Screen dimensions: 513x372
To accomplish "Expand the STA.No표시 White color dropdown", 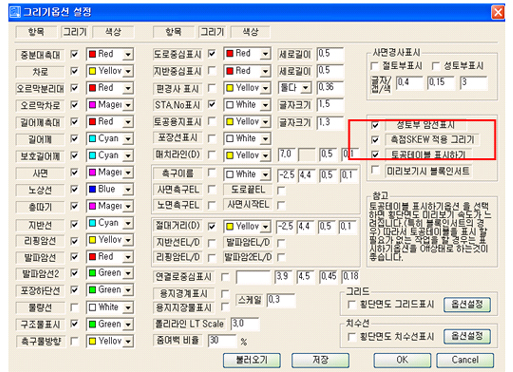I will click(x=265, y=105).
